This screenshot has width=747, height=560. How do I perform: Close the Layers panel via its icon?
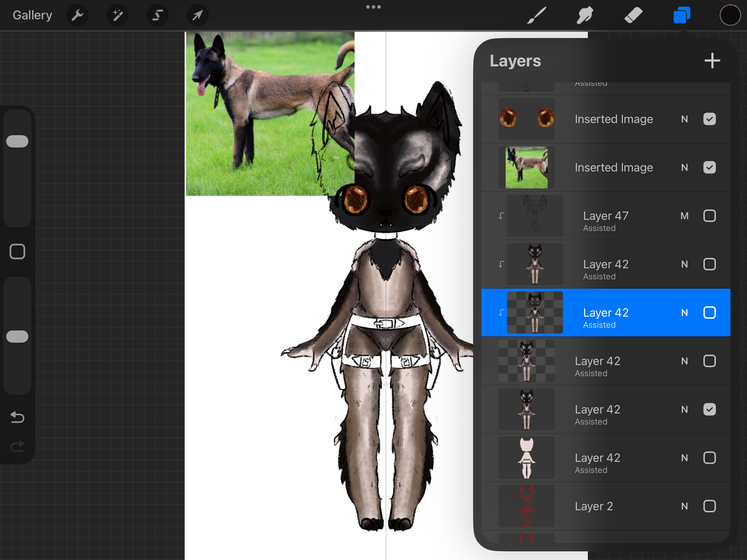tap(682, 15)
